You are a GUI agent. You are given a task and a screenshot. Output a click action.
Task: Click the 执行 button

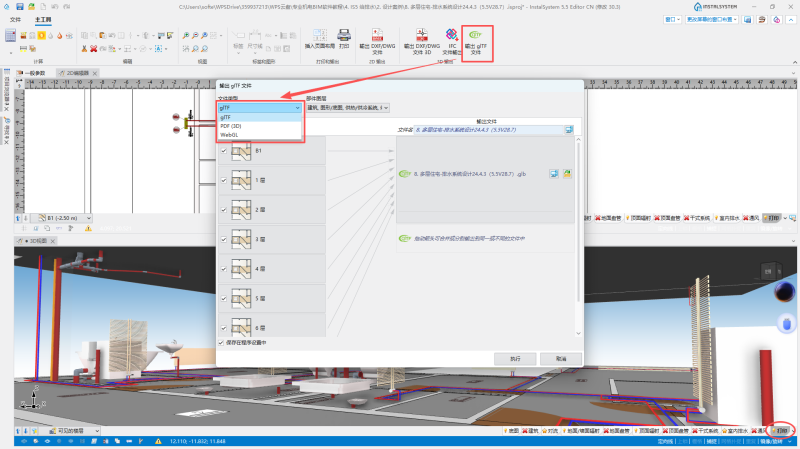point(515,359)
